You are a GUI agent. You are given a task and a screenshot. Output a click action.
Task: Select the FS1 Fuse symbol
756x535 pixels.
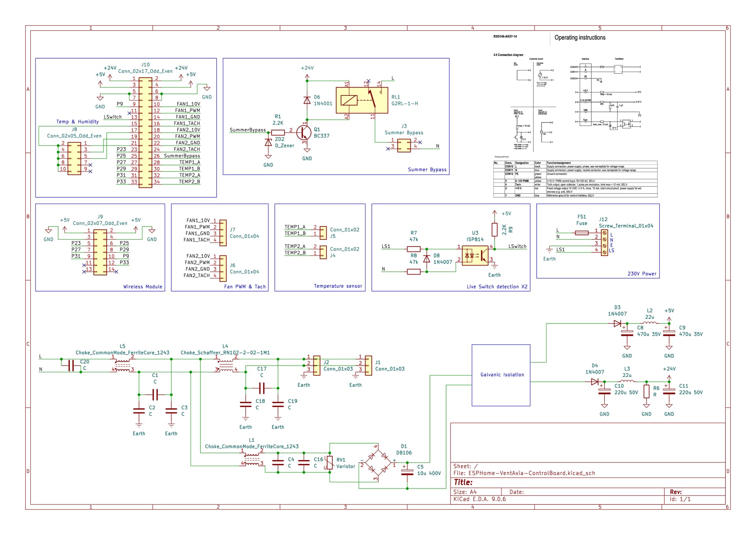pyautogui.click(x=582, y=233)
